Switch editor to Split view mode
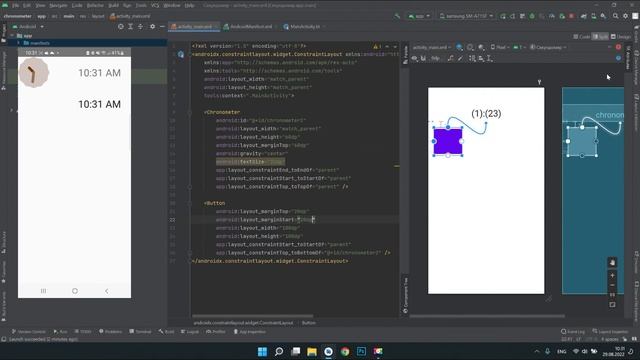Image resolution: width=640 pixels, height=360 pixels. pyautogui.click(x=600, y=37)
